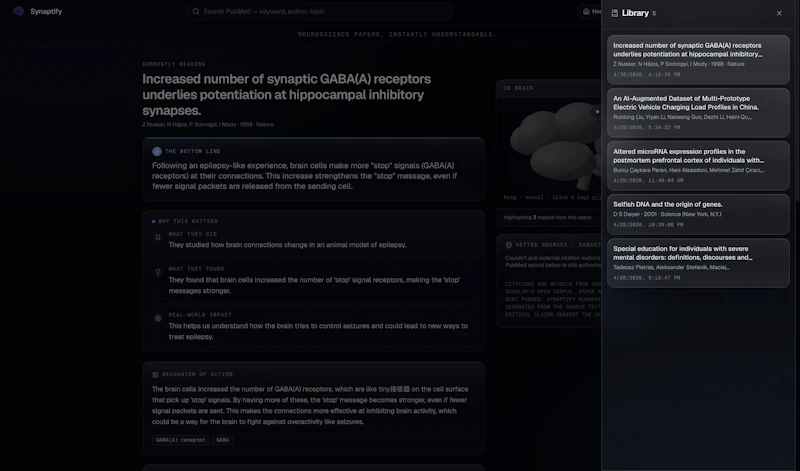800x471 pixels.
Task: Click the Highlighting 3 regions text
Action: point(547,217)
